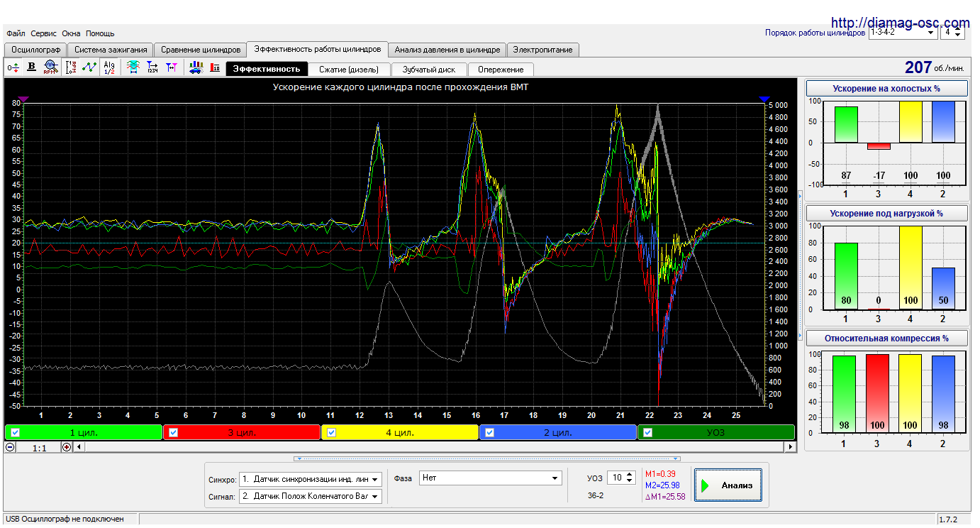Click the zoom in plus icon
This screenshot has height=528, width=980.
point(67,447)
